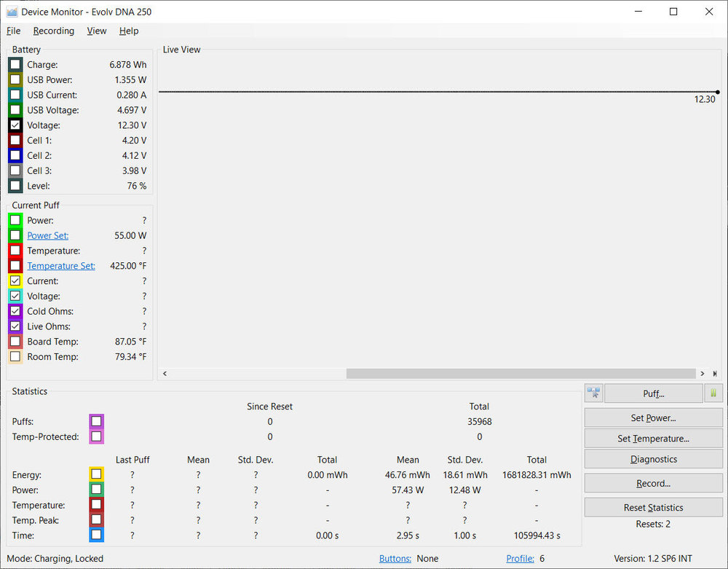Click the Power Set link
Viewport: 728px width, 569px height.
point(48,235)
